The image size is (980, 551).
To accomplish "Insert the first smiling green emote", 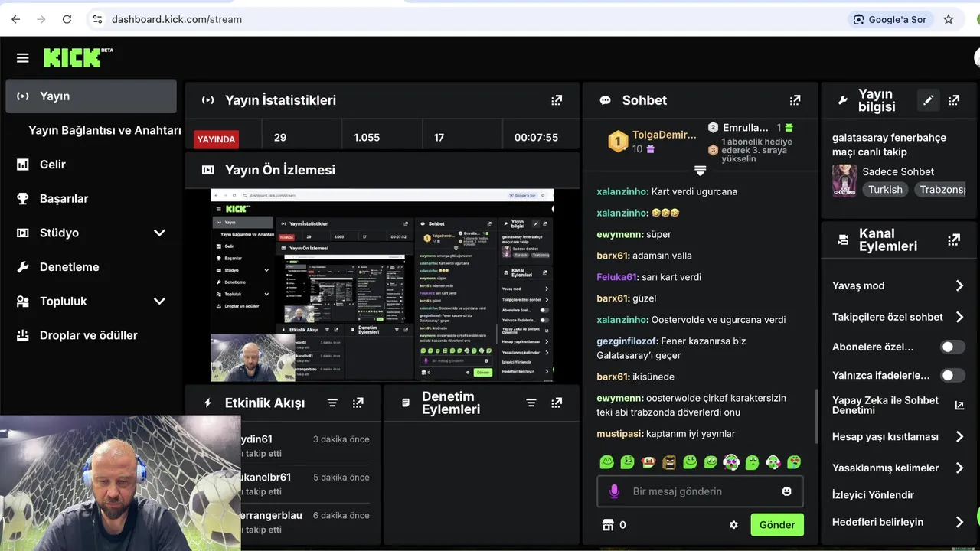I will (606, 462).
